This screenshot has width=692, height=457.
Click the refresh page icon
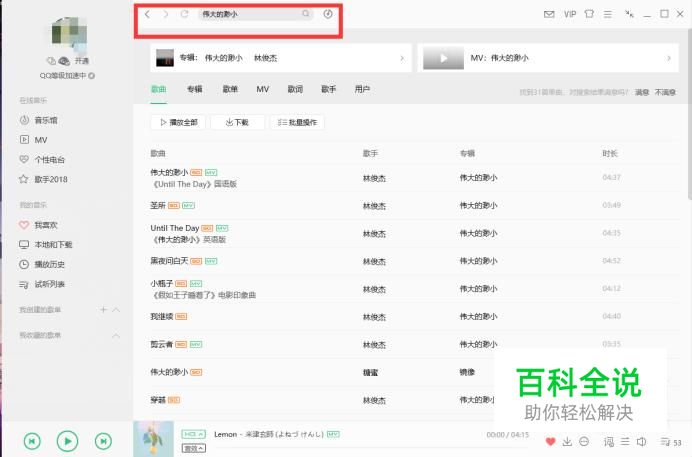click(184, 14)
